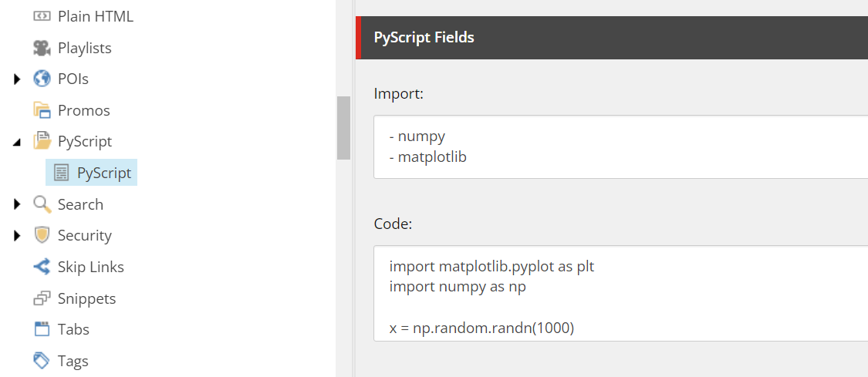Click the Playlists camera icon
Screen dimensions: 868x377
tap(42, 48)
